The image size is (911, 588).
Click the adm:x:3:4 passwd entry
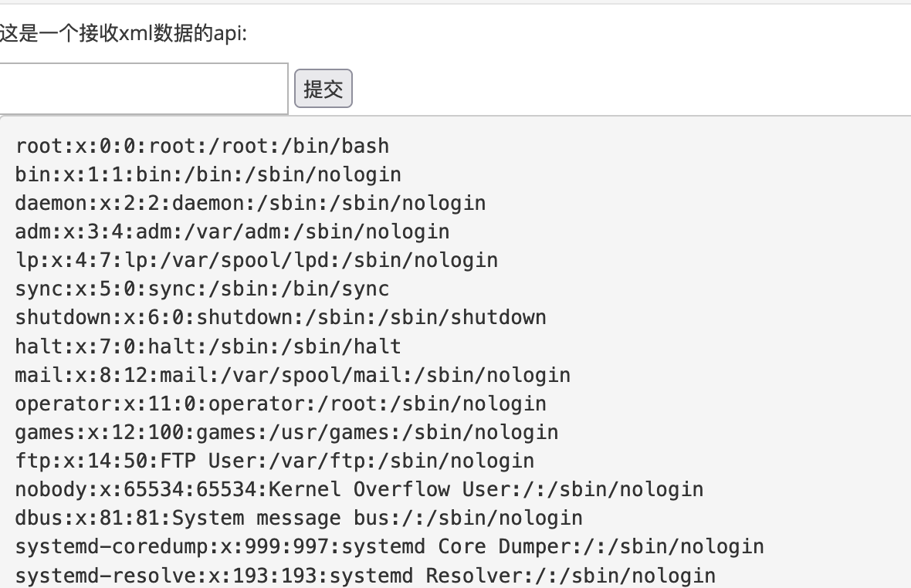pyautogui.click(x=232, y=231)
